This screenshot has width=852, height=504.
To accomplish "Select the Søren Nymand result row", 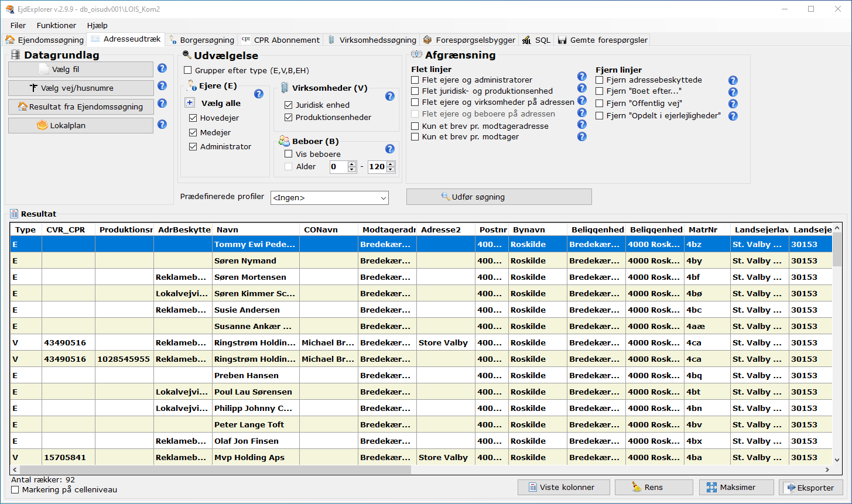I will tap(245, 260).
